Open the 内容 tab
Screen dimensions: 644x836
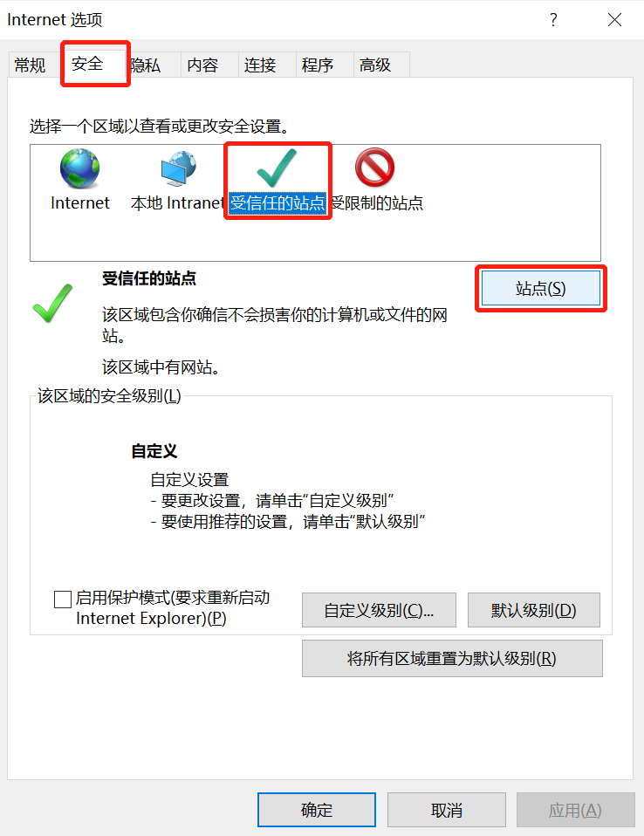202,65
